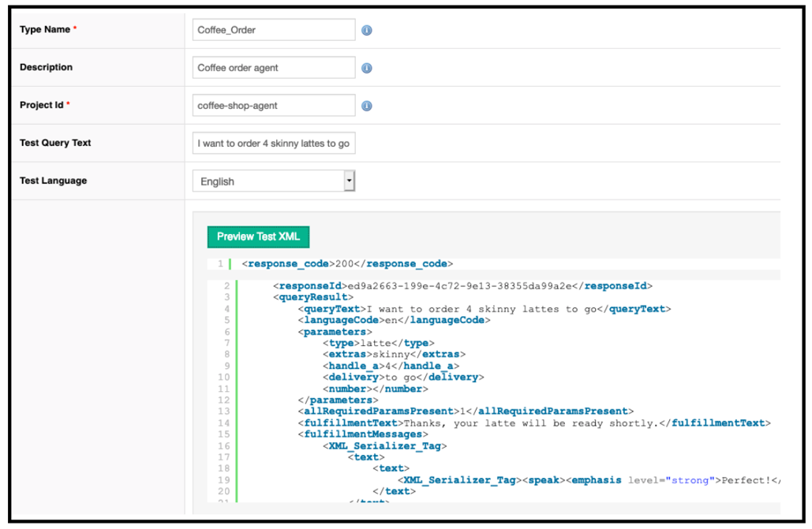Click the allRequiredParamsPresent XML line
812x529 pixels.
pos(466,412)
